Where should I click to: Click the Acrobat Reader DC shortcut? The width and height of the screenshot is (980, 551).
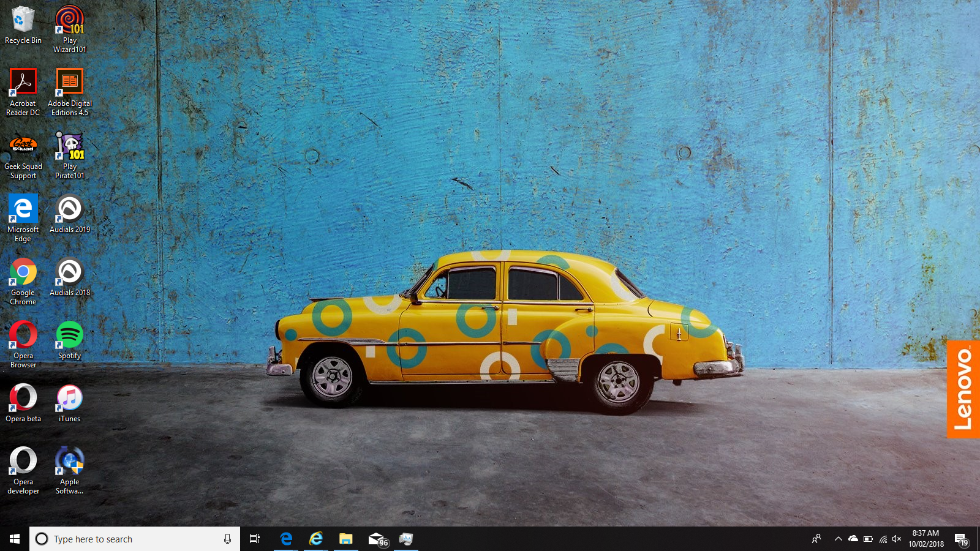[23, 92]
